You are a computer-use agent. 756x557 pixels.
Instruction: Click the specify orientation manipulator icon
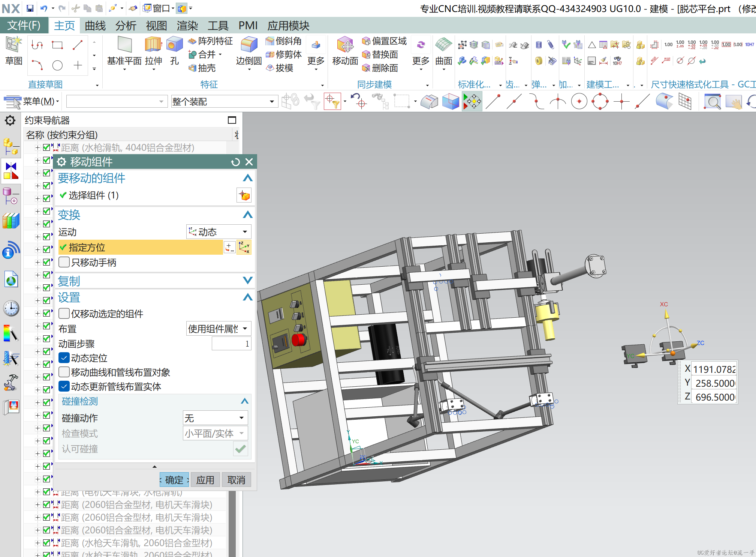244,247
